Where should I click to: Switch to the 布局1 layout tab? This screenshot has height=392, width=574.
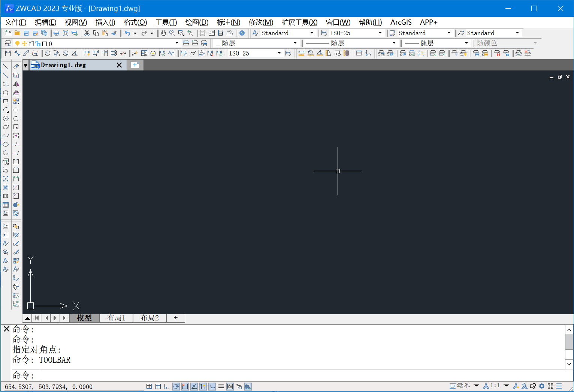(x=116, y=318)
